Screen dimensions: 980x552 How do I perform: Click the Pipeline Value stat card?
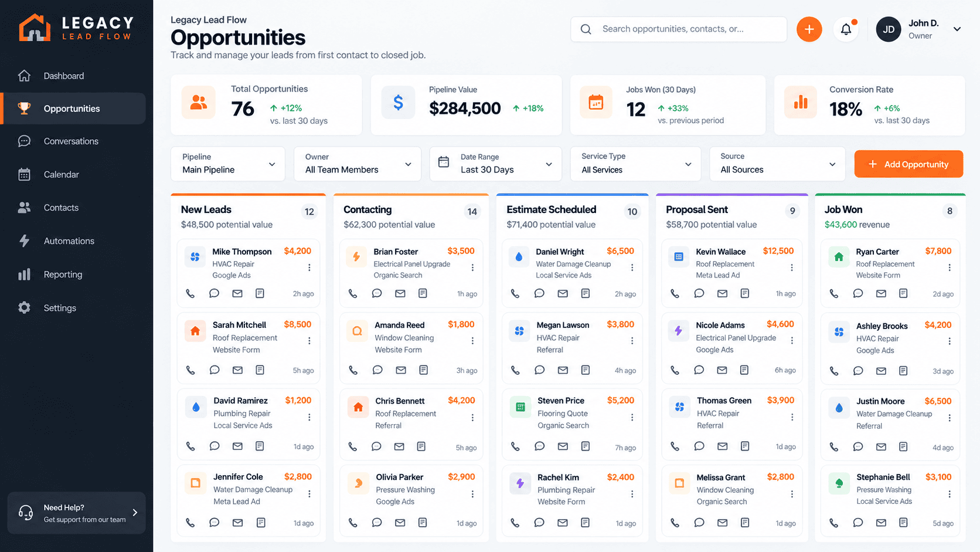(x=466, y=105)
